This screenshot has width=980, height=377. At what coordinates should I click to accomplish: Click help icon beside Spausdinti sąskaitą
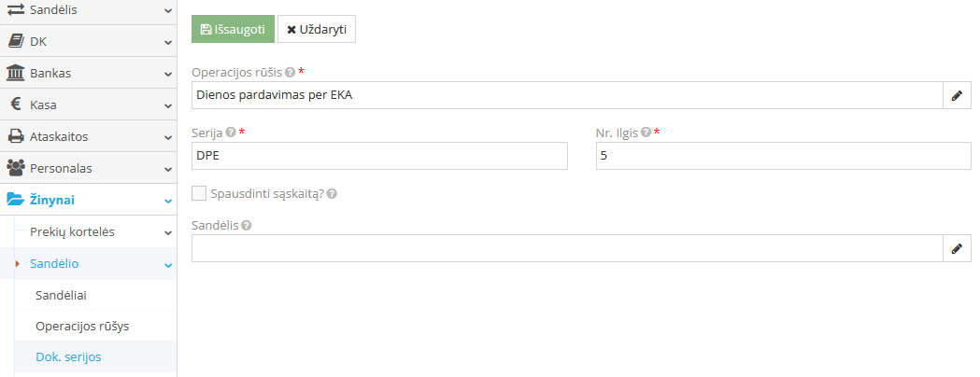click(x=332, y=194)
